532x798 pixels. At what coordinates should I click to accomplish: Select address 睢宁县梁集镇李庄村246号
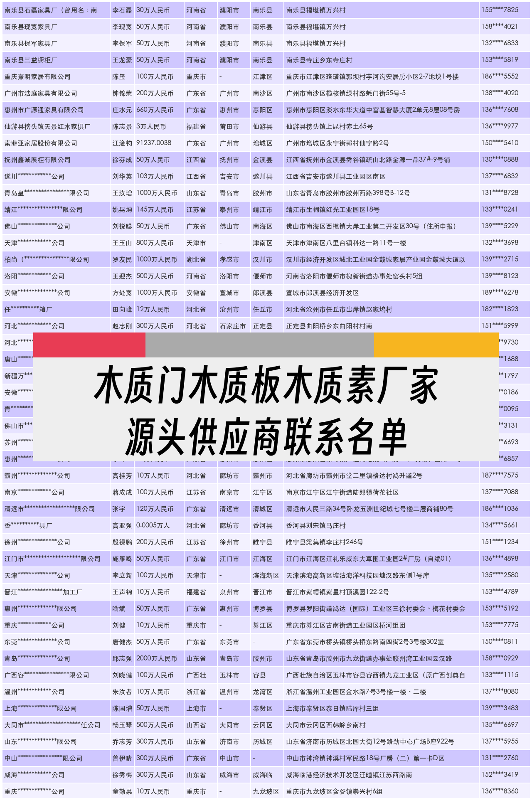click(325, 542)
